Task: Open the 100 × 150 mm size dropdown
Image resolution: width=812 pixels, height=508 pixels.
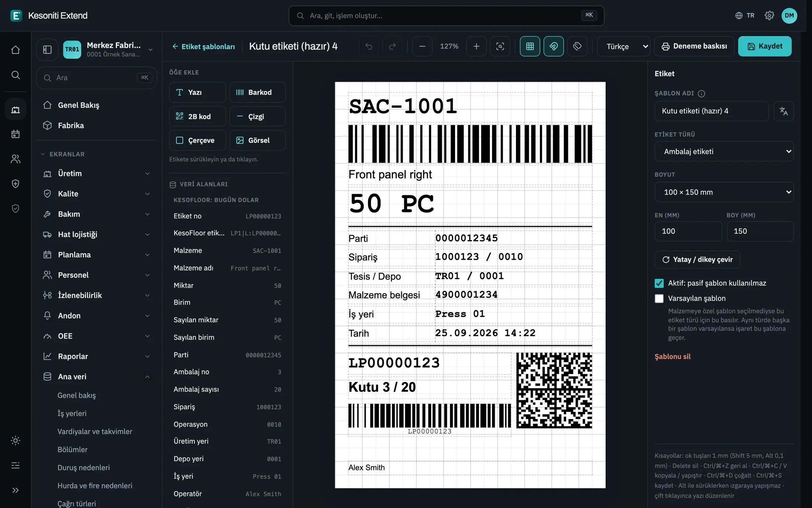Action: click(724, 192)
